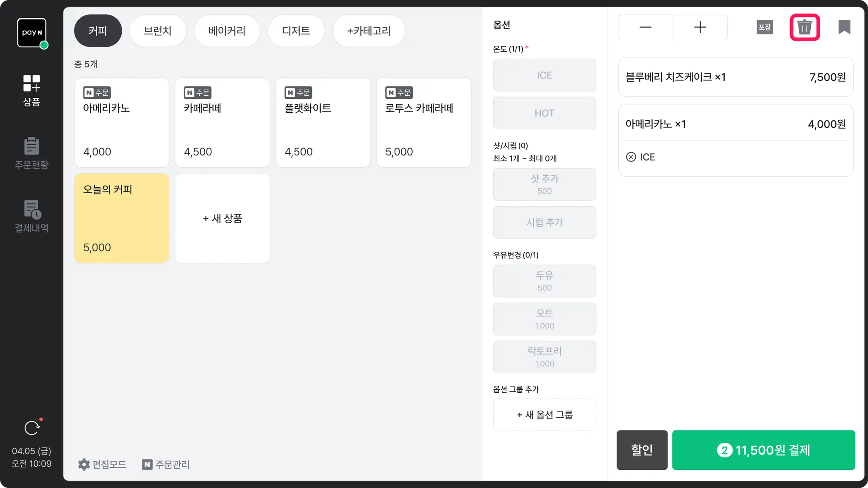Image resolution: width=868 pixels, height=488 pixels.
Task: Remove ICE option with x icon
Action: (631, 157)
